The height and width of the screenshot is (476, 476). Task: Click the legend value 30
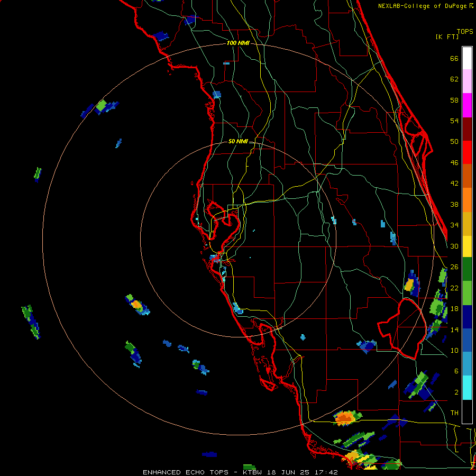(454, 246)
